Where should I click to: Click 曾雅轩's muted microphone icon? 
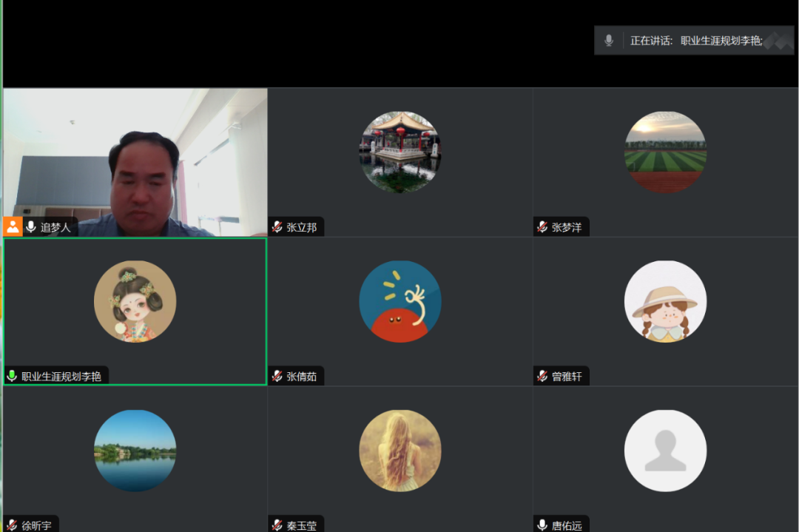(542, 376)
